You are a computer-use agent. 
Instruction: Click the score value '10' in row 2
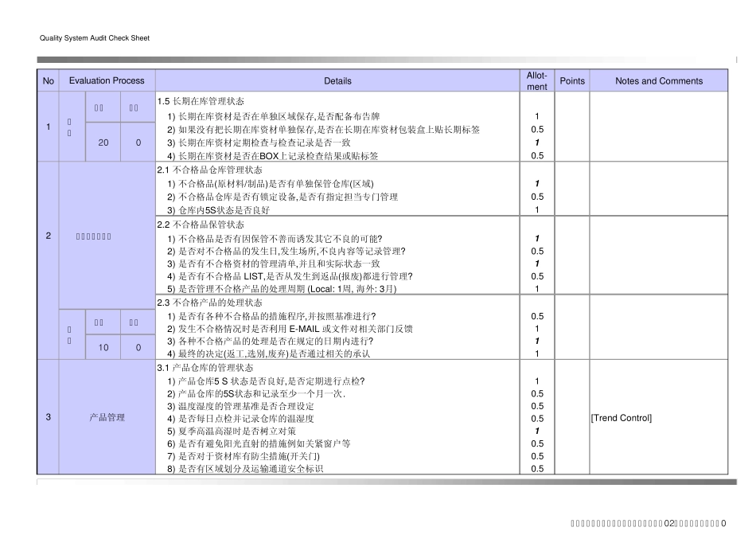coord(103,347)
